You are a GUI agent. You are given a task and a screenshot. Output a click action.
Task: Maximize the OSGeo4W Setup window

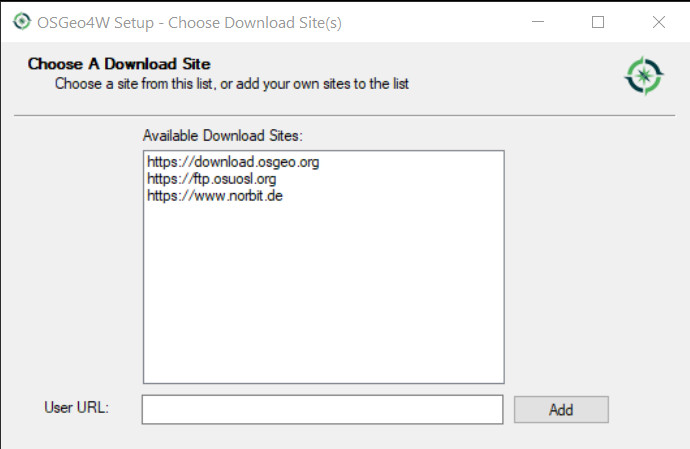[x=598, y=22]
